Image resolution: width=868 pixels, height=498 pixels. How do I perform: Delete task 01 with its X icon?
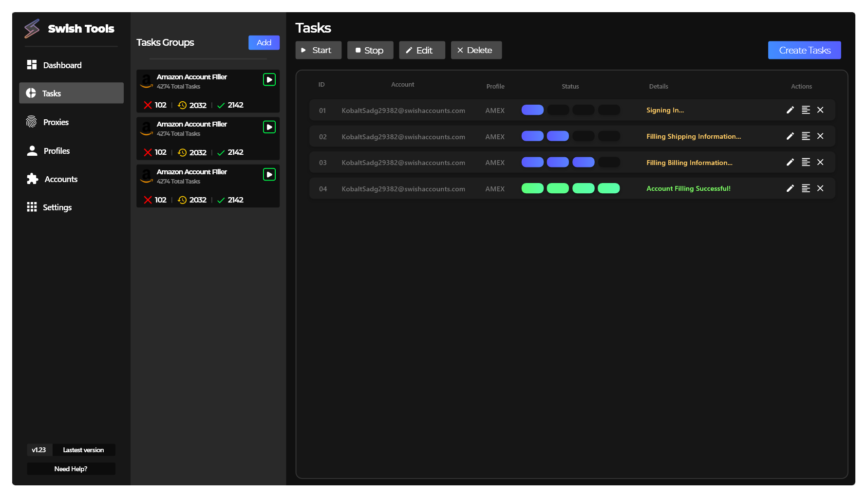coord(820,110)
